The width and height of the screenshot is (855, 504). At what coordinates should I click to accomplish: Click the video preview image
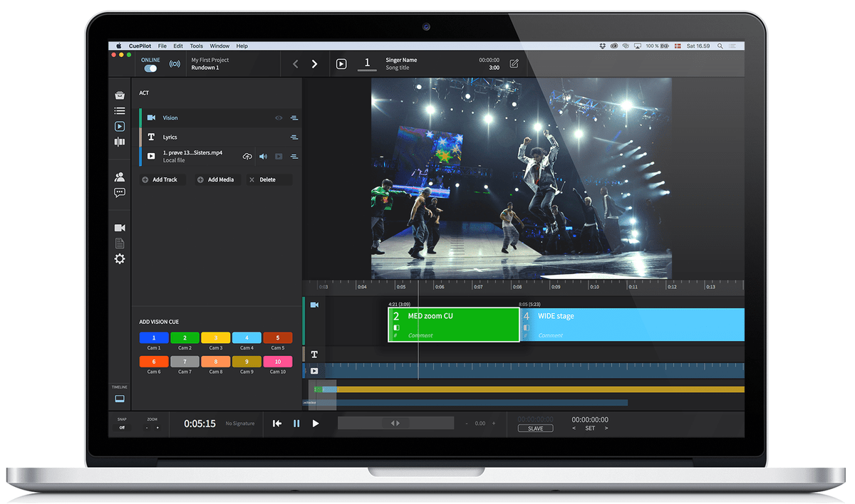coord(522,178)
